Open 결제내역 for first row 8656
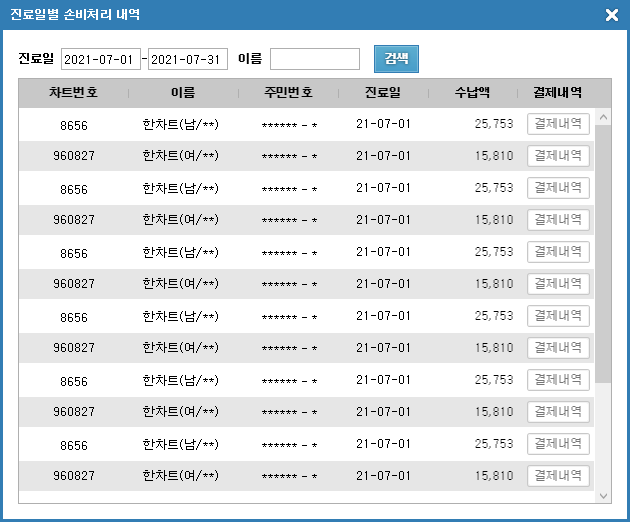Image resolution: width=630 pixels, height=522 pixels. (558, 124)
